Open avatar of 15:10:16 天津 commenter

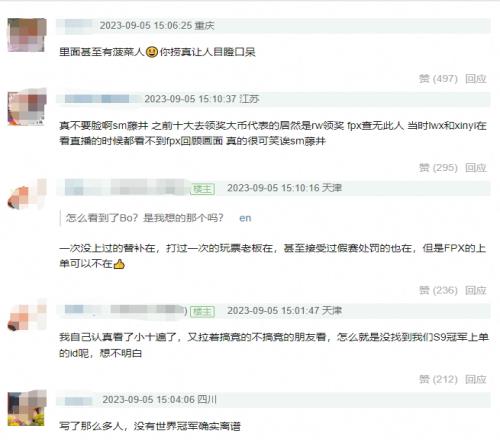pyautogui.click(x=27, y=195)
